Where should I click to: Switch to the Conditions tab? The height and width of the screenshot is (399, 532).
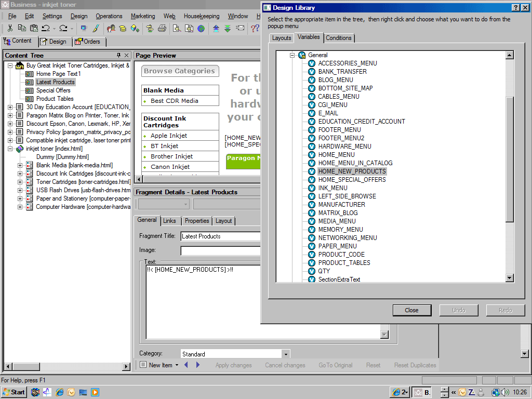click(339, 38)
